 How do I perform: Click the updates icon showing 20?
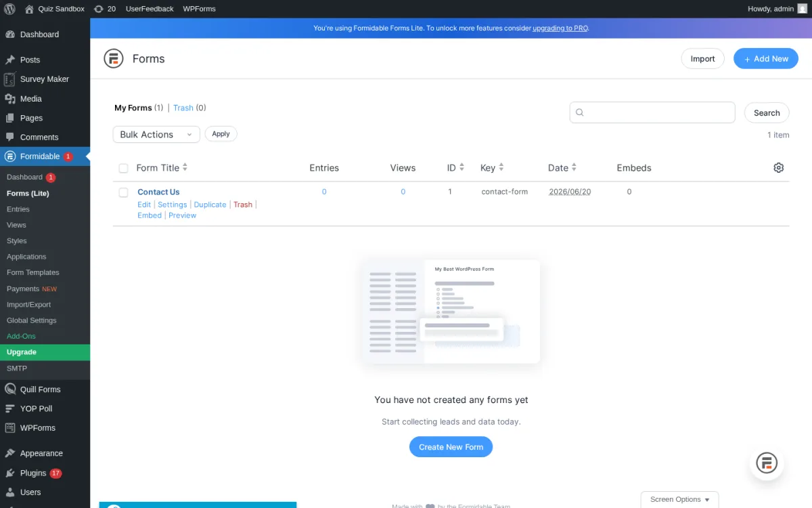coord(99,9)
